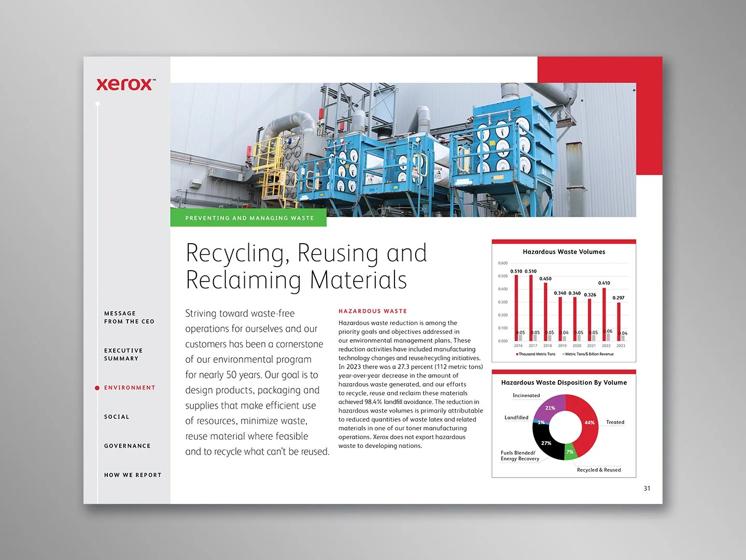Click the 0.326 value label for 2021
This screenshot has width=746, height=560.
click(x=590, y=295)
